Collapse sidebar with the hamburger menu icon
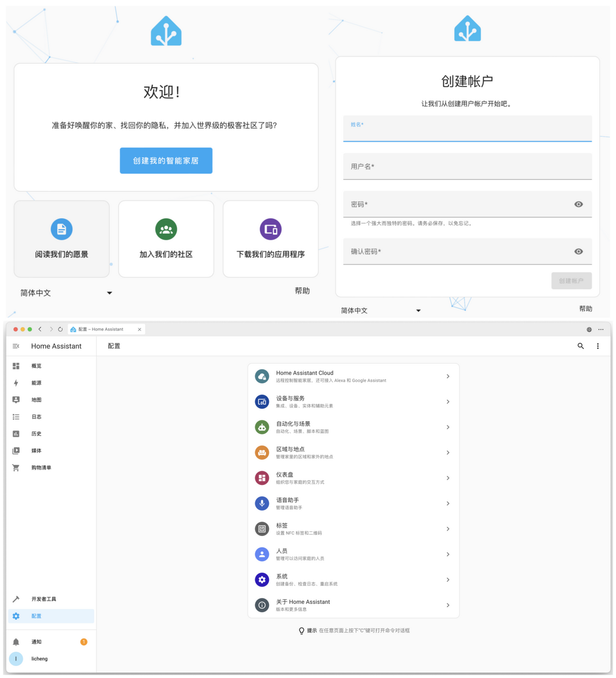 point(16,346)
